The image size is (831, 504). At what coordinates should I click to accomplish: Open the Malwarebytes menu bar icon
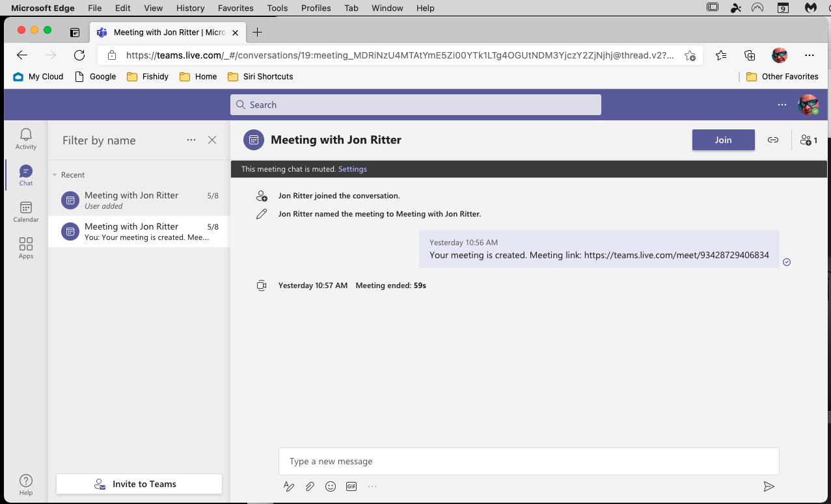coord(810,8)
